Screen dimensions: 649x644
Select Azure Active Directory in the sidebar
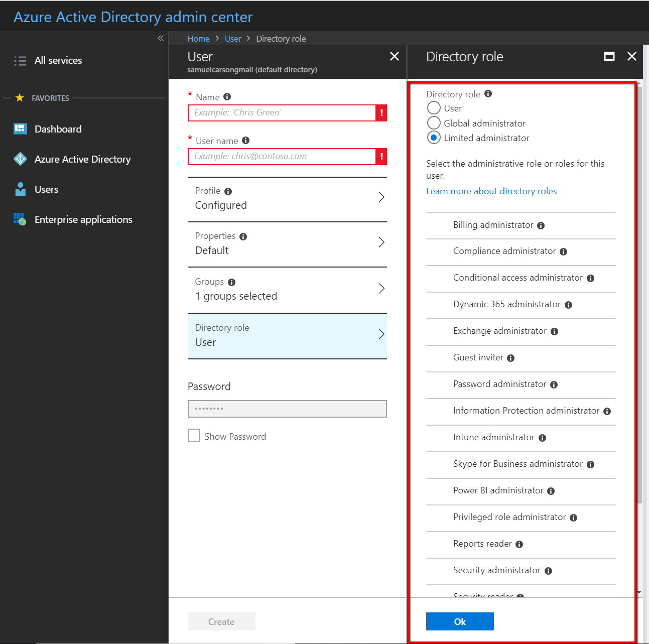[x=82, y=159]
